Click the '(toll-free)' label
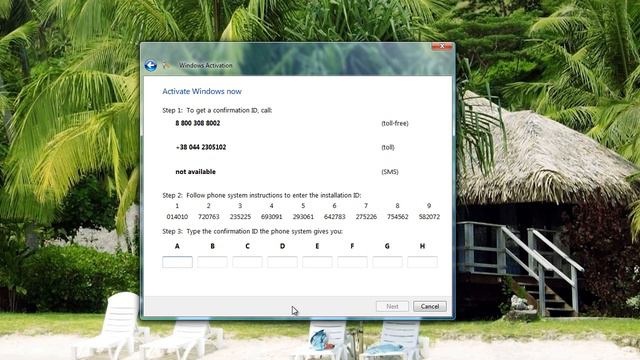The height and width of the screenshot is (360, 640). [395, 123]
